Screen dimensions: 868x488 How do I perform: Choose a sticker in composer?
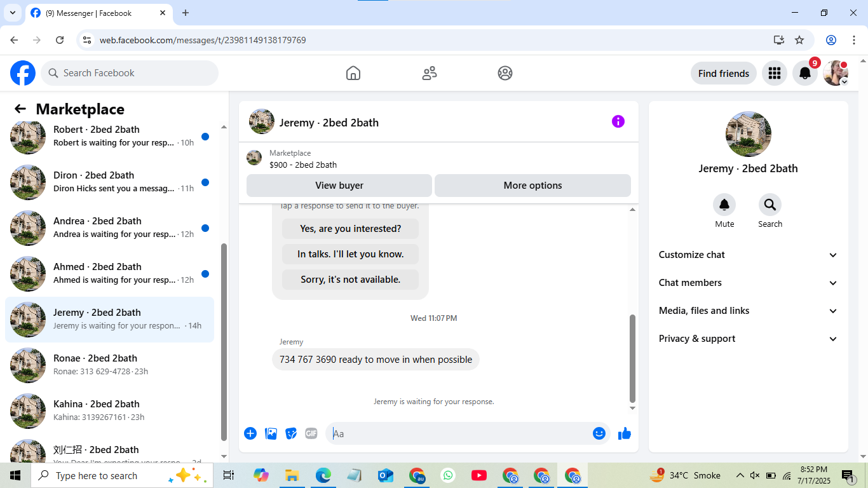291,433
